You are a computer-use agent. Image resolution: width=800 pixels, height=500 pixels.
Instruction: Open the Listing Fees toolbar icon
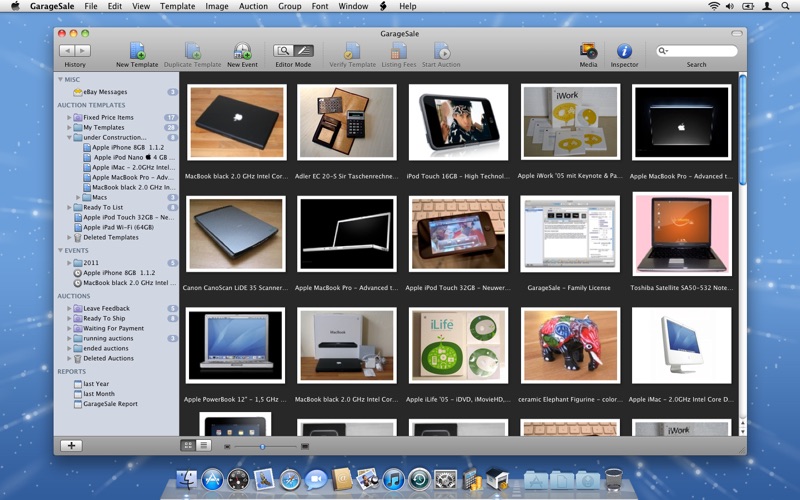[398, 51]
